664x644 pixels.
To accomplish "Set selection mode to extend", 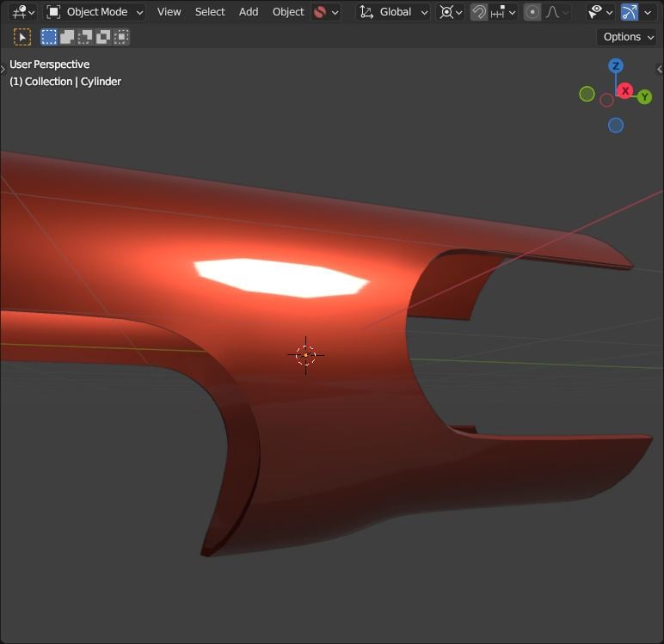I will (x=67, y=37).
